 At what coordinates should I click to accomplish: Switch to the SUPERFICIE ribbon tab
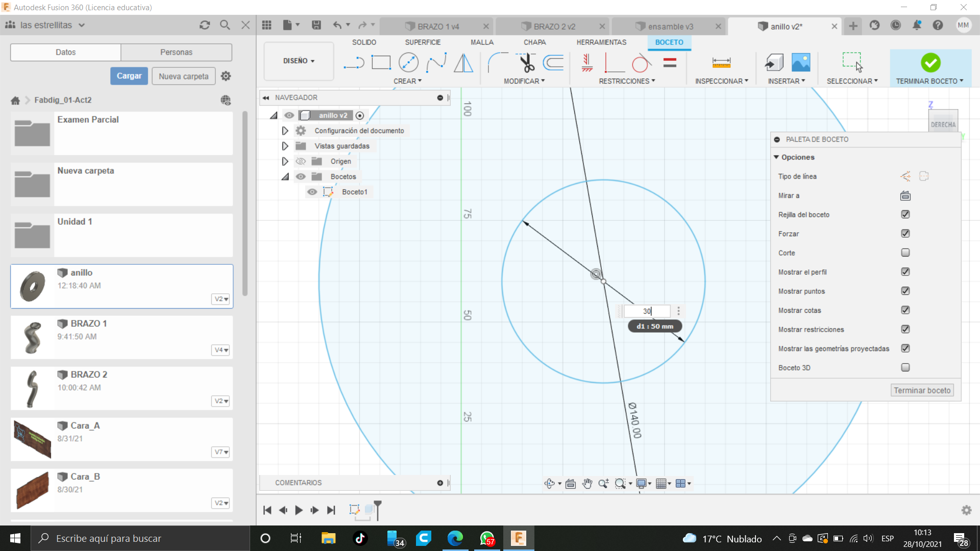[423, 42]
